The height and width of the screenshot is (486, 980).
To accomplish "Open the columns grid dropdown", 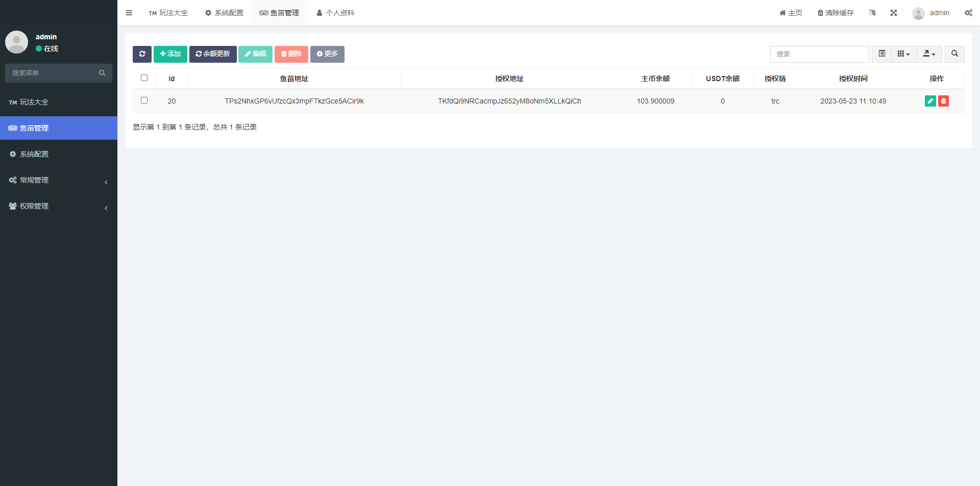I will [903, 54].
